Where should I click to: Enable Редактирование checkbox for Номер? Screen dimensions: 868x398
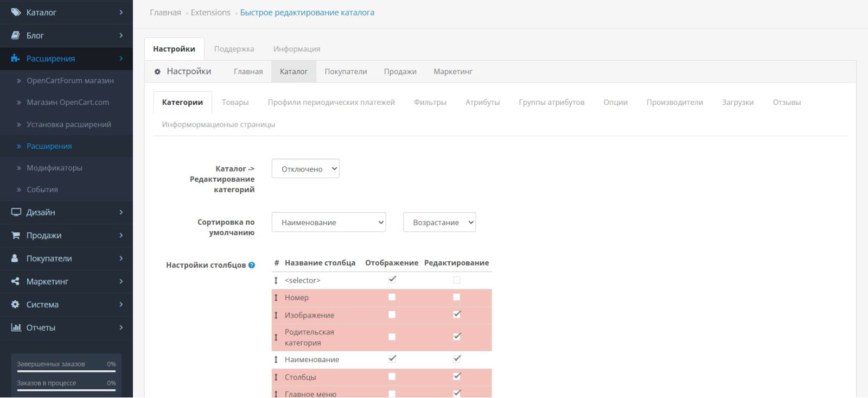457,297
